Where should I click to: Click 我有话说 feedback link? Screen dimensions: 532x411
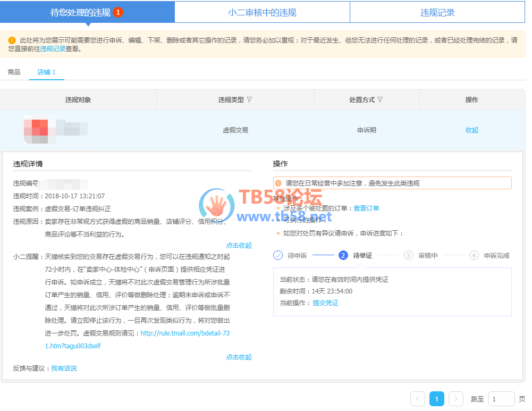coord(64,368)
